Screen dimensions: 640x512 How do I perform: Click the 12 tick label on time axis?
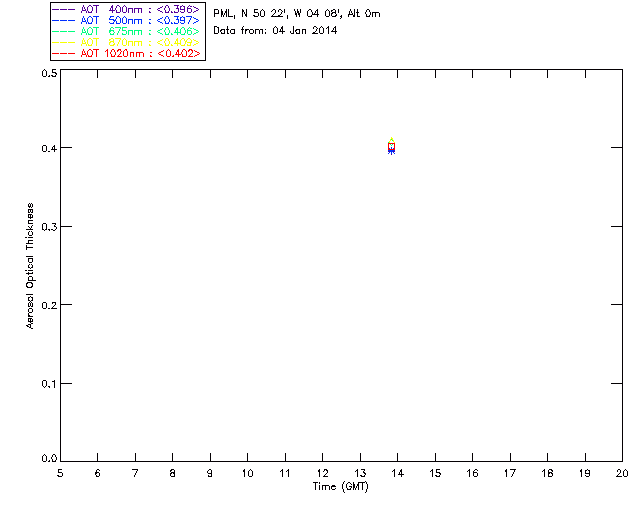pyautogui.click(x=322, y=473)
